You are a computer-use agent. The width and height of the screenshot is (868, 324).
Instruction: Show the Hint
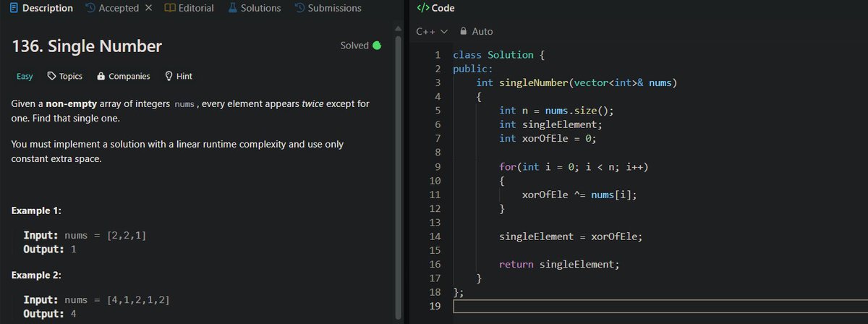(178, 76)
